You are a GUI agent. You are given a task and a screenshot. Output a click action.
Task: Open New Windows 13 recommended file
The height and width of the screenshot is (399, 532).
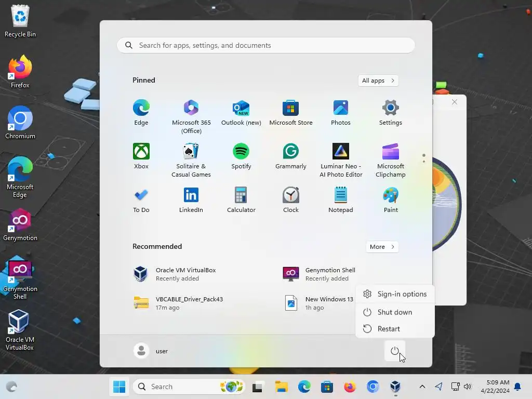click(318, 303)
